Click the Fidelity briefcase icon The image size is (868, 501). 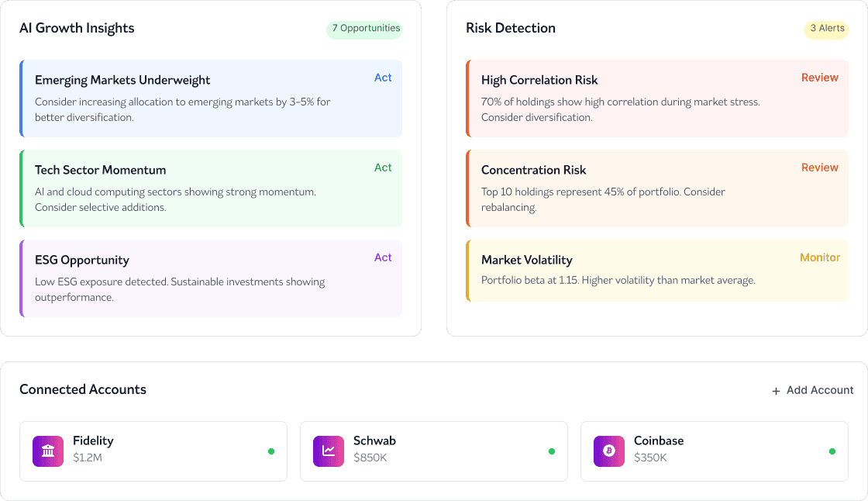click(x=47, y=451)
